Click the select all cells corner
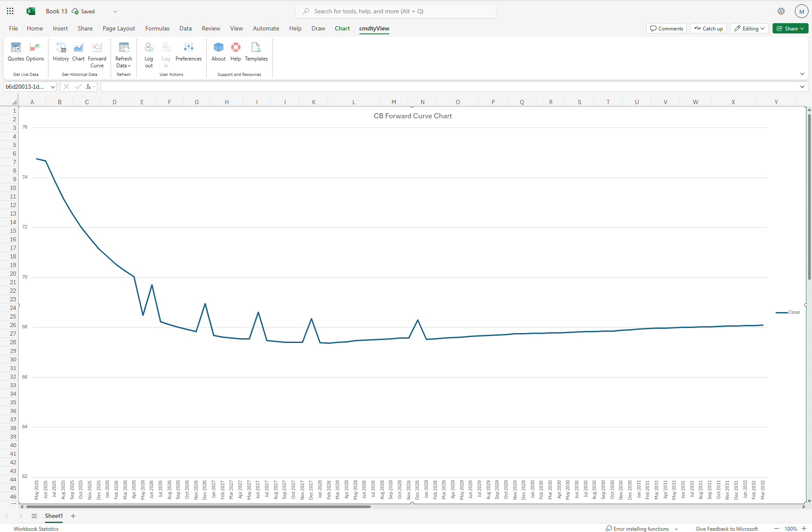The height and width of the screenshot is (532, 812). point(14,102)
